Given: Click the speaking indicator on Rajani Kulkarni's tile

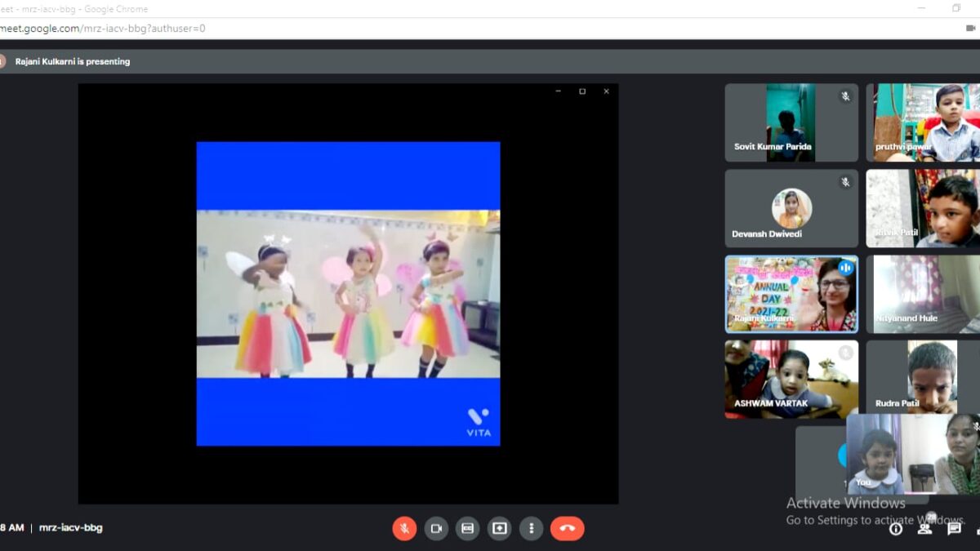Looking at the screenshot, I should tap(845, 268).
